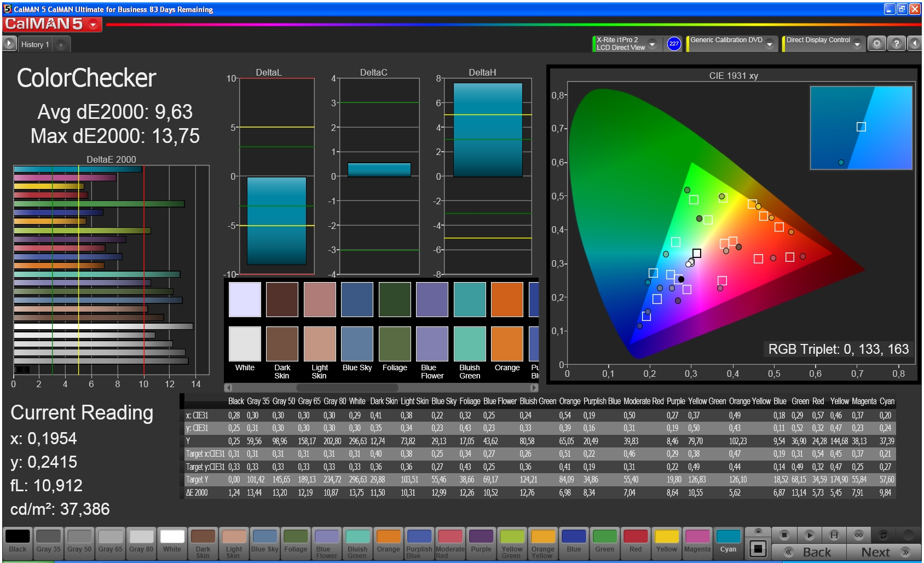Screen dimensions: 924x563
Task: Start reading the measurement series
Action: [809, 535]
